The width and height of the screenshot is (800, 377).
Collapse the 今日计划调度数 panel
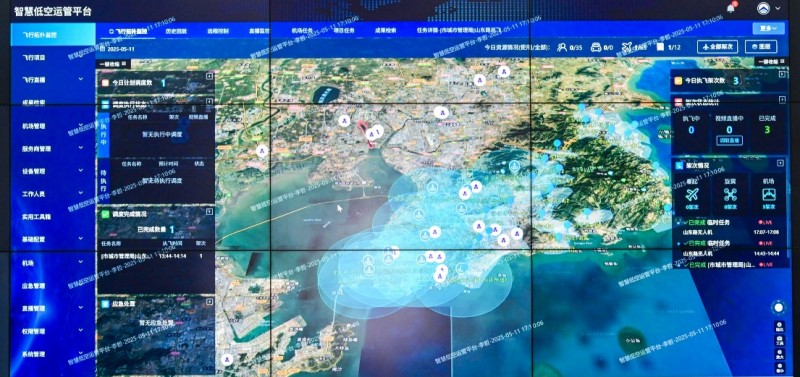pos(209,76)
